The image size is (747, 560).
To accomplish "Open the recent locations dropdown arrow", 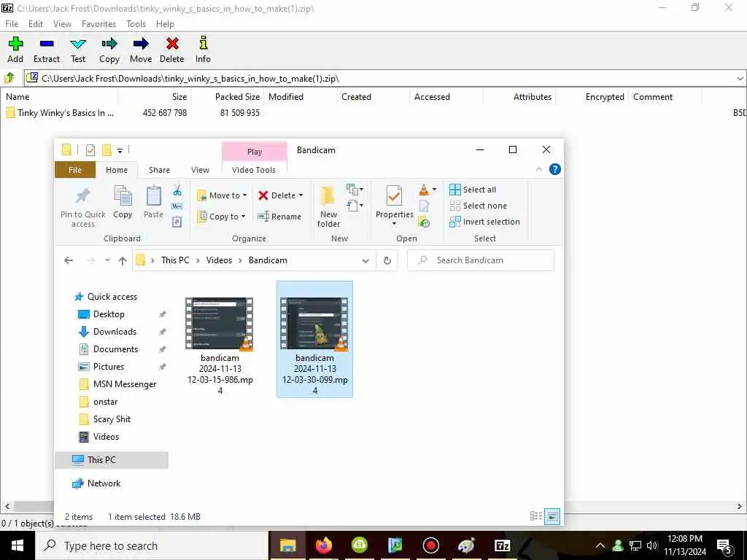I will pos(108,260).
